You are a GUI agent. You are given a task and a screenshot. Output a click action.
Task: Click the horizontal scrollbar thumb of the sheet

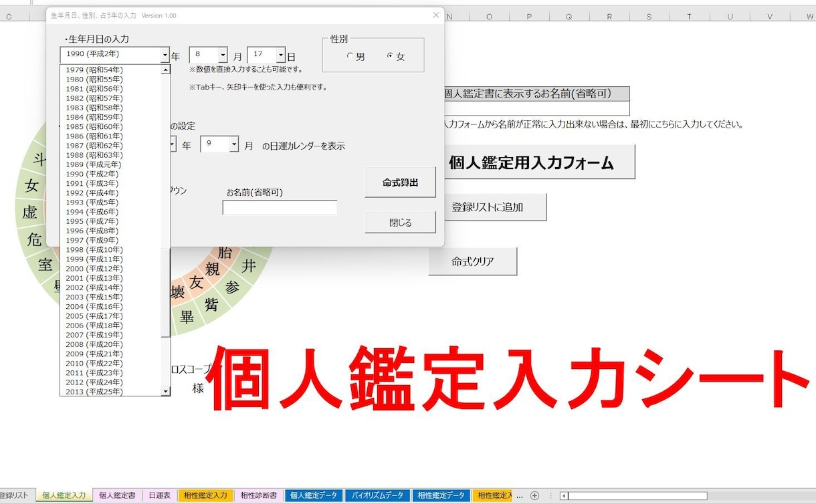pos(637,495)
